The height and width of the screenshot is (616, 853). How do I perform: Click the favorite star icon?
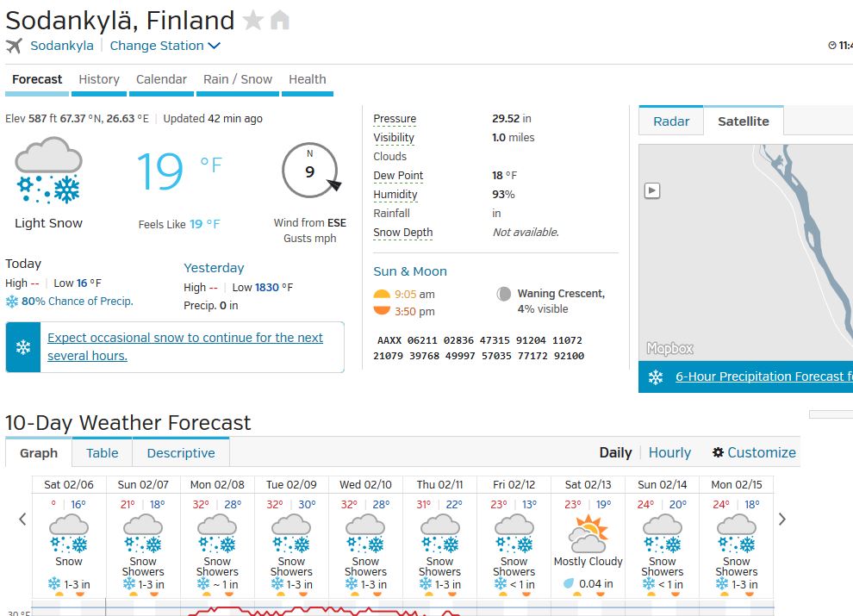pos(253,21)
